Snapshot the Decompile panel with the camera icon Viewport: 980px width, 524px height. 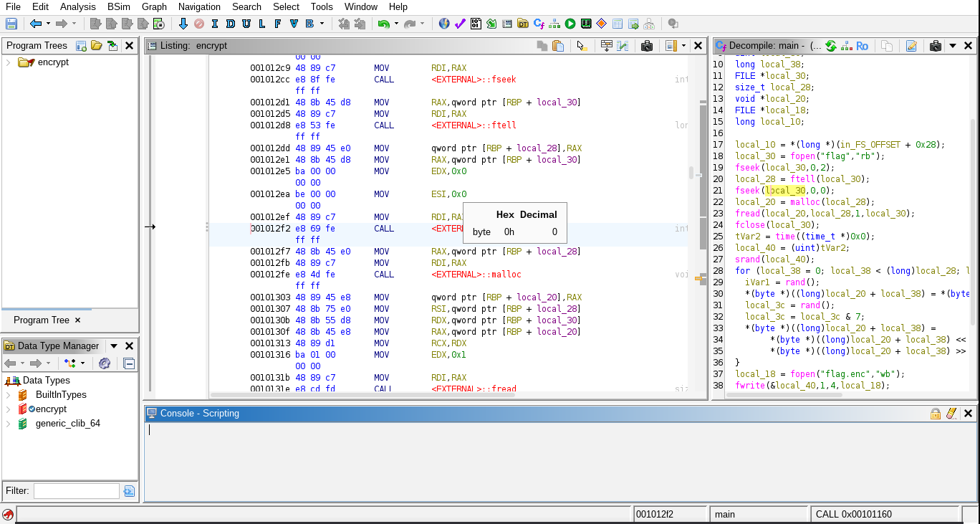[936, 46]
